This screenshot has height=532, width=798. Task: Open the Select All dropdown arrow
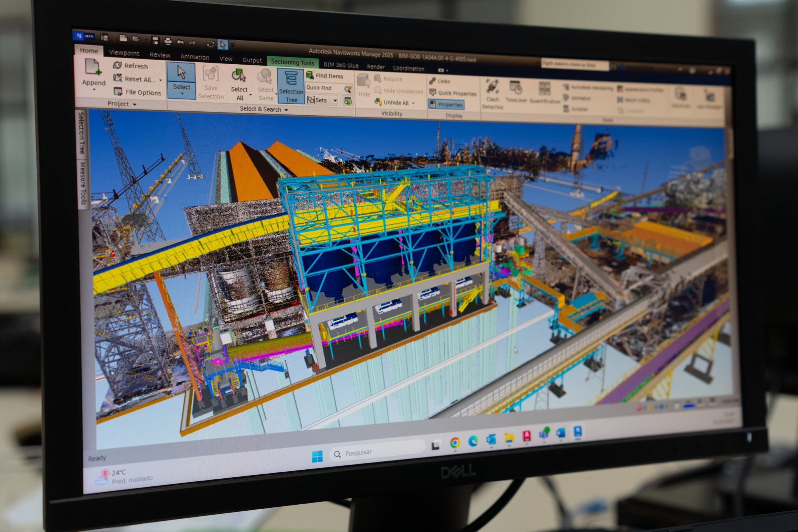(250, 95)
